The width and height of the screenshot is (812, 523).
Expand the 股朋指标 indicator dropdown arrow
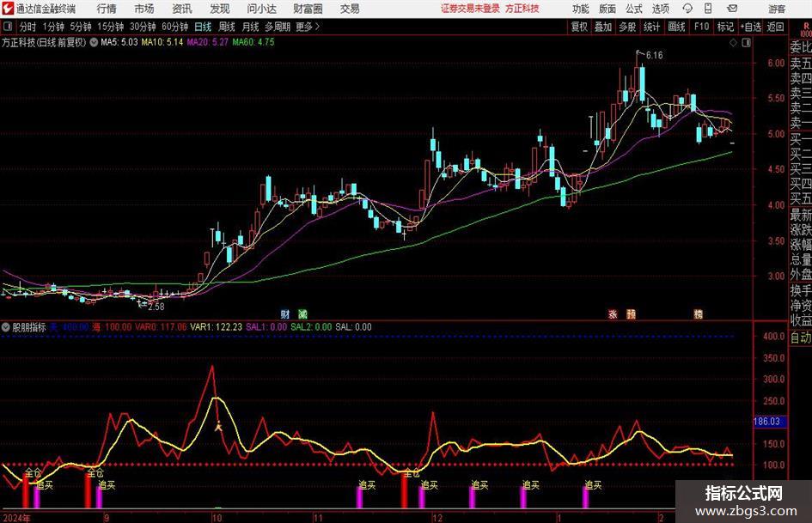click(x=6, y=327)
